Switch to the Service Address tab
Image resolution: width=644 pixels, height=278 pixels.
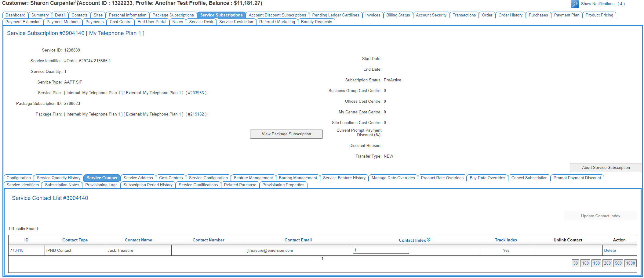point(138,178)
